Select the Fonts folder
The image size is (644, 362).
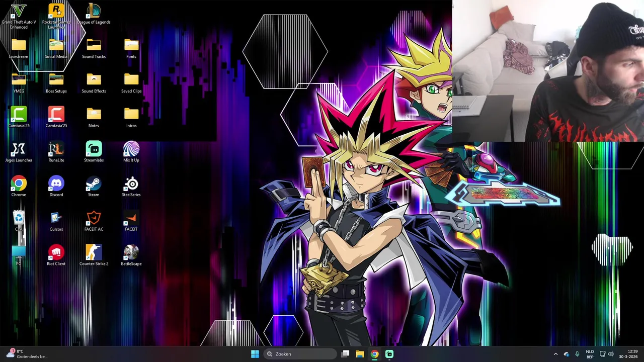(x=131, y=49)
